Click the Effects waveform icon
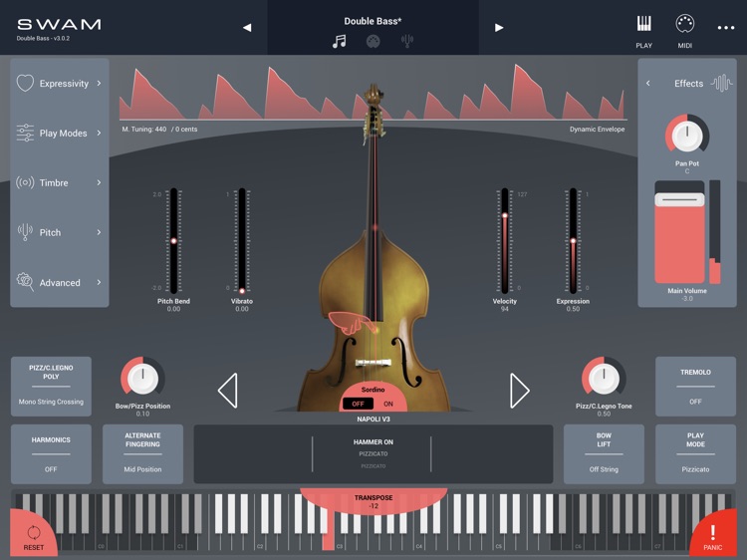 [721, 83]
